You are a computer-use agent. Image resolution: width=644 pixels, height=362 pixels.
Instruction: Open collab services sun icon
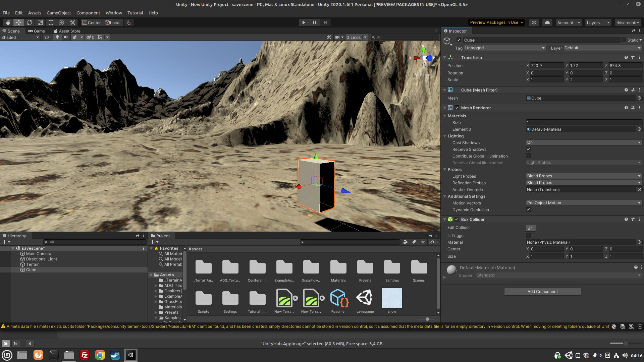(534, 22)
